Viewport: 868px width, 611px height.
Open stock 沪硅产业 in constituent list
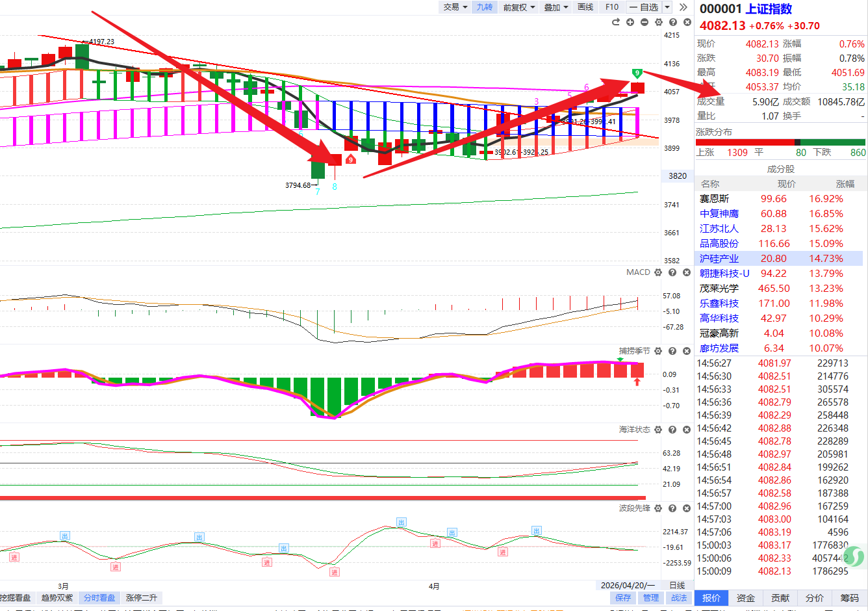pyautogui.click(x=719, y=259)
